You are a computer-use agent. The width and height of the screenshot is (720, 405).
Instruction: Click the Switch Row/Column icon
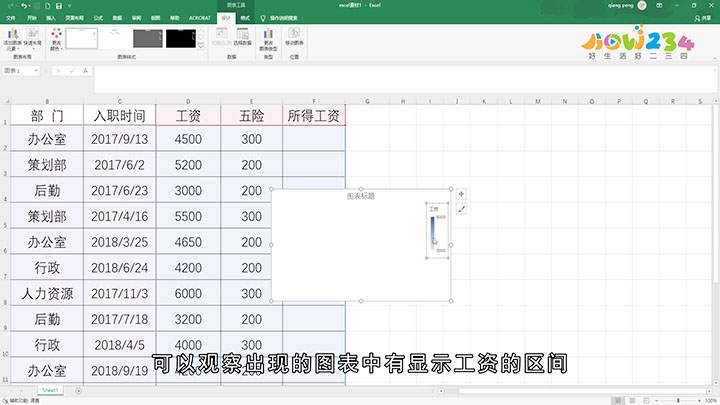pos(221,37)
